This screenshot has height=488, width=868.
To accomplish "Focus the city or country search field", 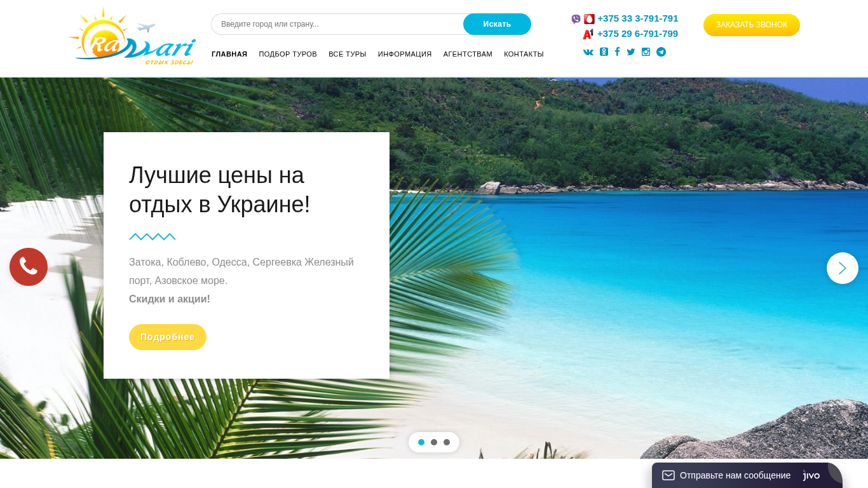I will click(x=337, y=24).
